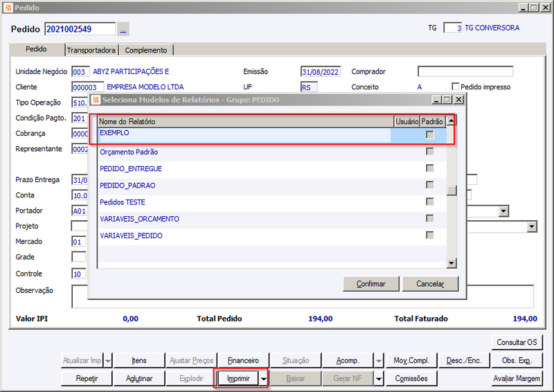Focus the TG number field
Screen dimensions: 554x392
453,28
